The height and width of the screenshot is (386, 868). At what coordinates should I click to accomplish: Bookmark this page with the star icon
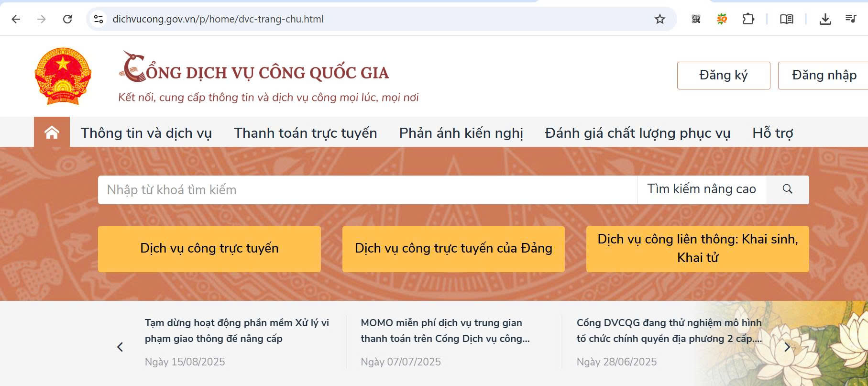coord(659,19)
